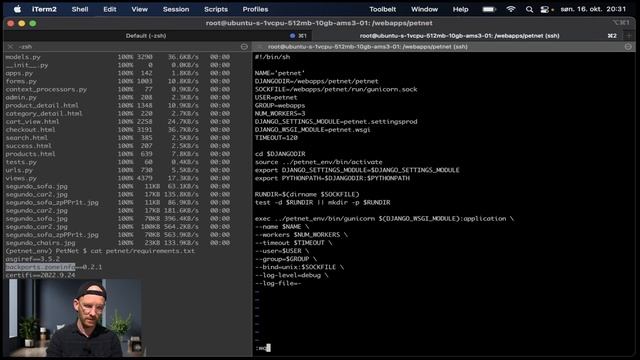Click the segundo_chairs.jpg transfer line
This screenshot has height=360, width=640.
pyautogui.click(x=118, y=243)
